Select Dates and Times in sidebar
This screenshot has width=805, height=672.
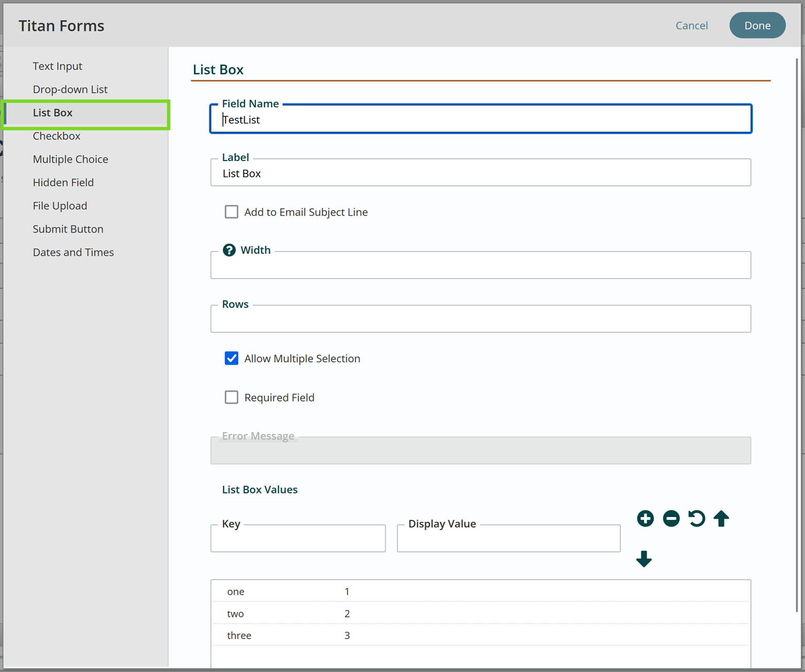(x=73, y=252)
